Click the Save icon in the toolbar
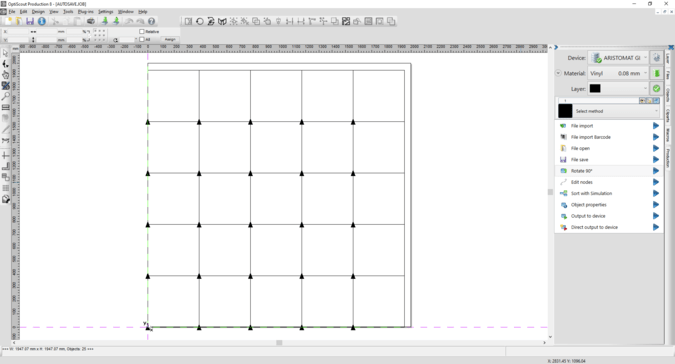675x364 pixels. (30, 21)
